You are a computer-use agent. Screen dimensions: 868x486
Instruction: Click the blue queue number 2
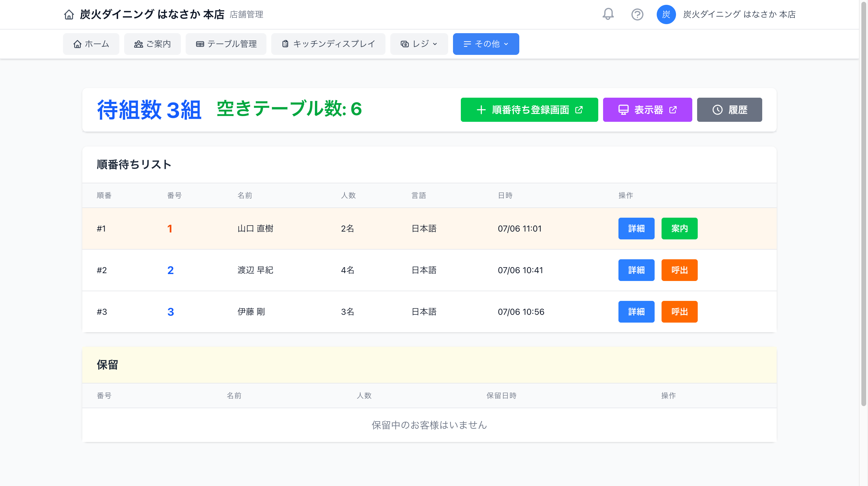170,270
